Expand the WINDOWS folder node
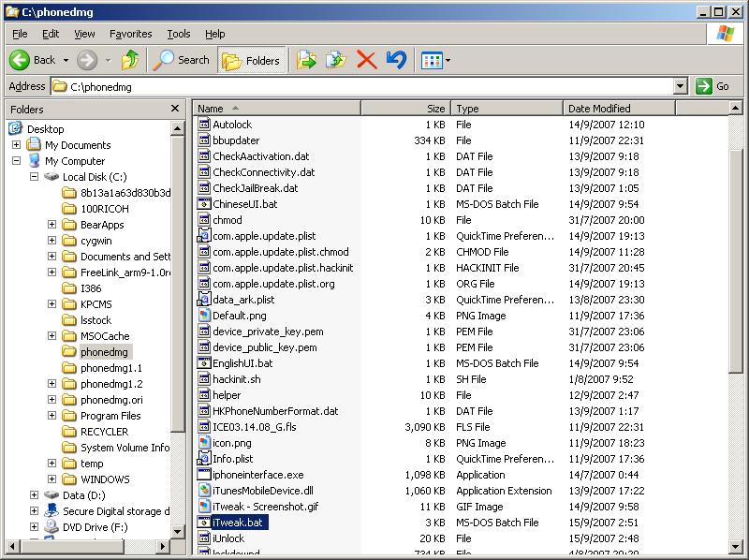 pos(51,479)
